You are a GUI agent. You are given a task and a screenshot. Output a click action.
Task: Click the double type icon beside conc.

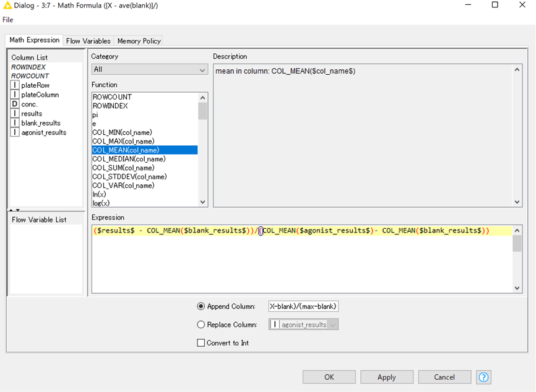pos(15,104)
